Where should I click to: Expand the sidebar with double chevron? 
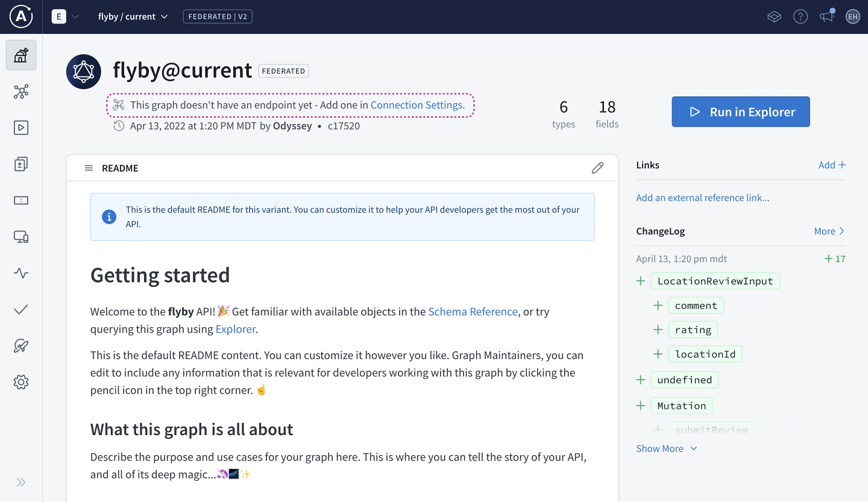(21, 482)
